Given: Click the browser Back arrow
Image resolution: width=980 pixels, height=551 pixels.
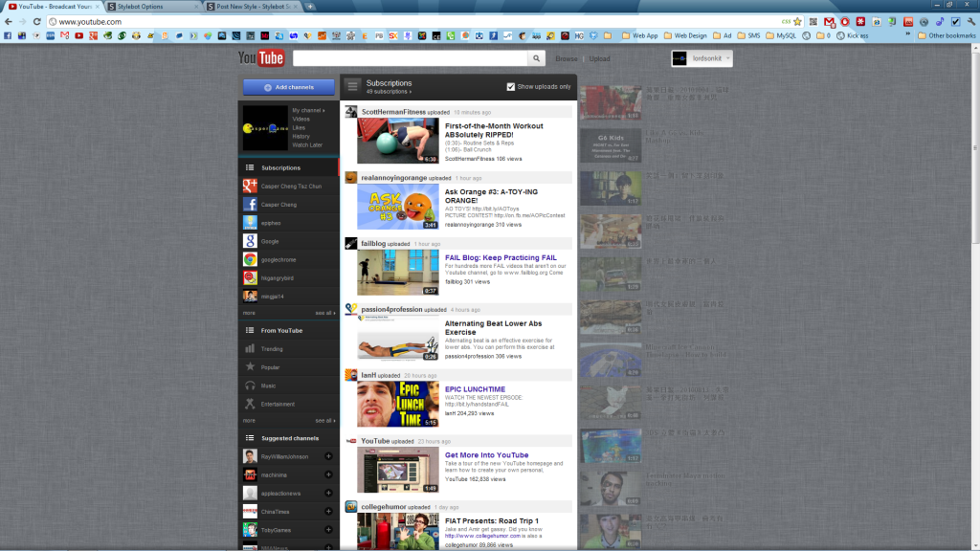Looking at the screenshot, I should pyautogui.click(x=8, y=21).
